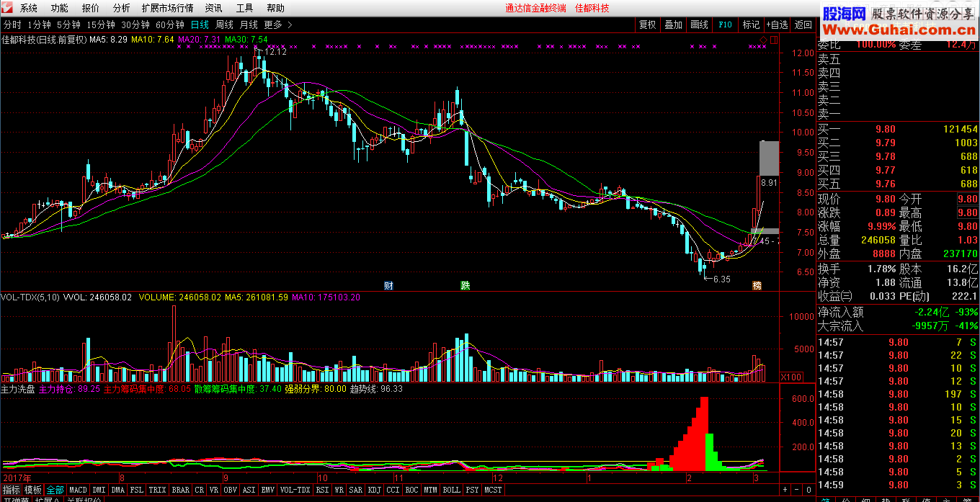Screen dimensions: 980x502
Task: Select the 15分钟 period
Action: click(101, 24)
